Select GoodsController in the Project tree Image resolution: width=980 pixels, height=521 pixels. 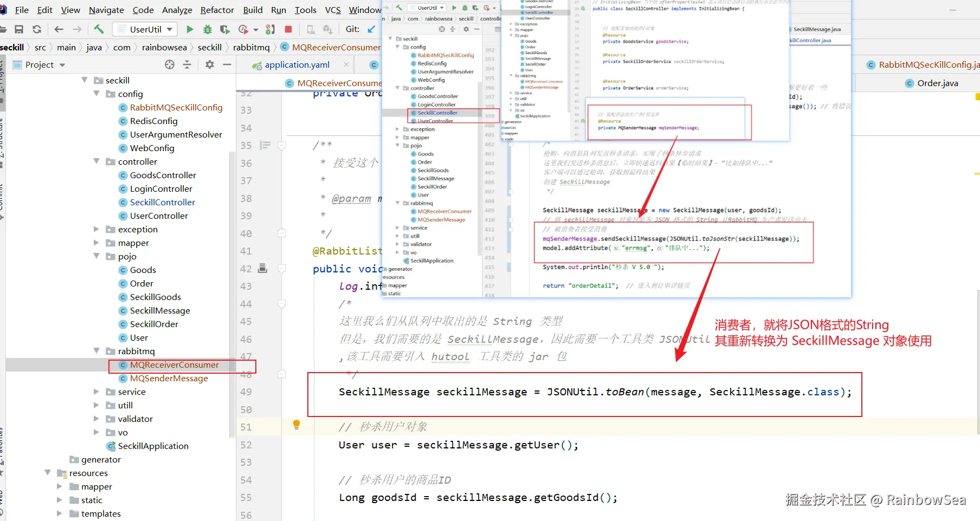coord(163,175)
